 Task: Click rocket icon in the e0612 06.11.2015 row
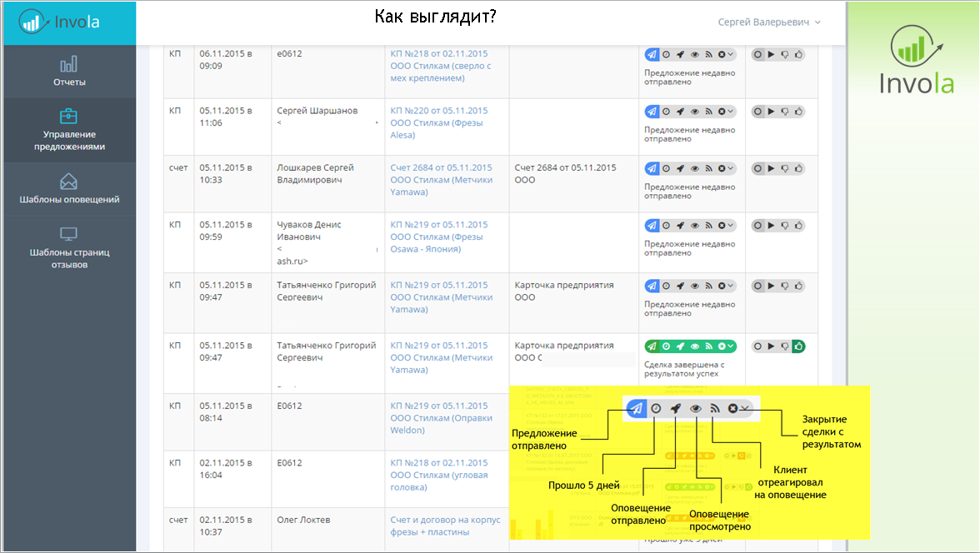tap(680, 54)
